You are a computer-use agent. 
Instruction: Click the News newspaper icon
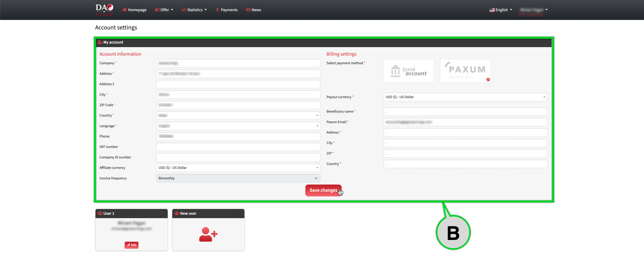click(x=248, y=10)
